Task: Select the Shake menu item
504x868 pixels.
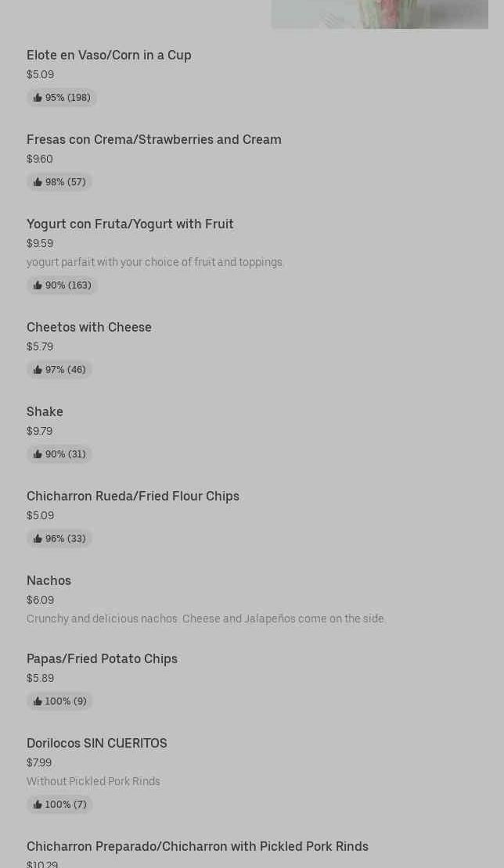Action: 45,411
